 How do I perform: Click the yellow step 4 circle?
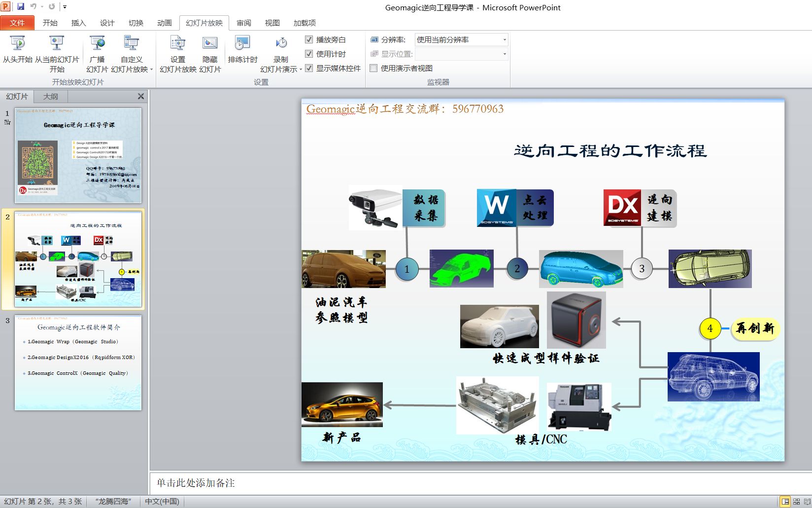(710, 328)
